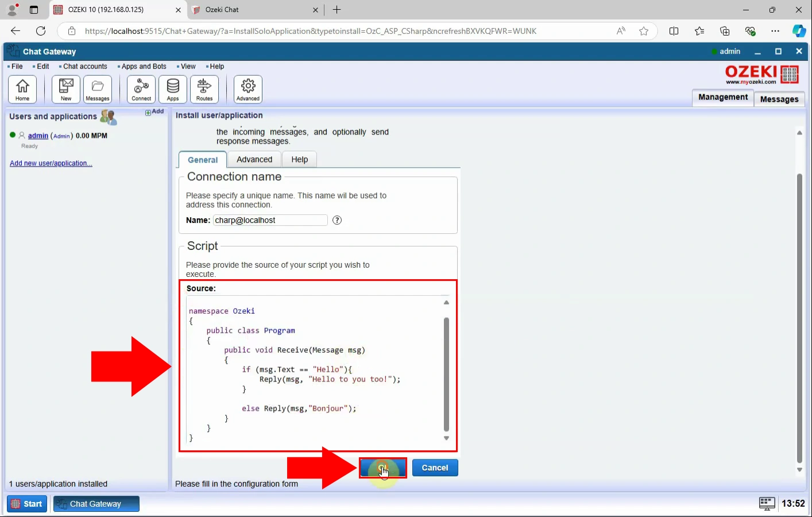Open the Apps and Bots menu

pos(144,67)
